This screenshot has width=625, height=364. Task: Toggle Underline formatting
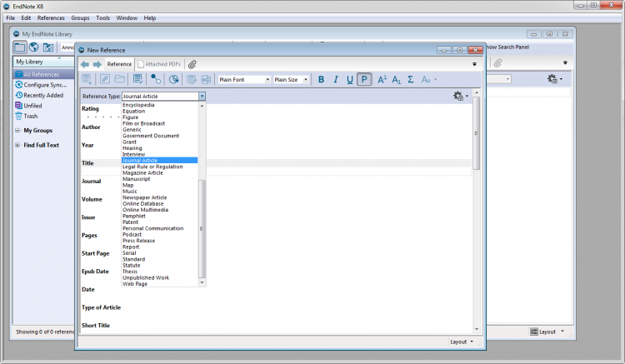coord(349,79)
